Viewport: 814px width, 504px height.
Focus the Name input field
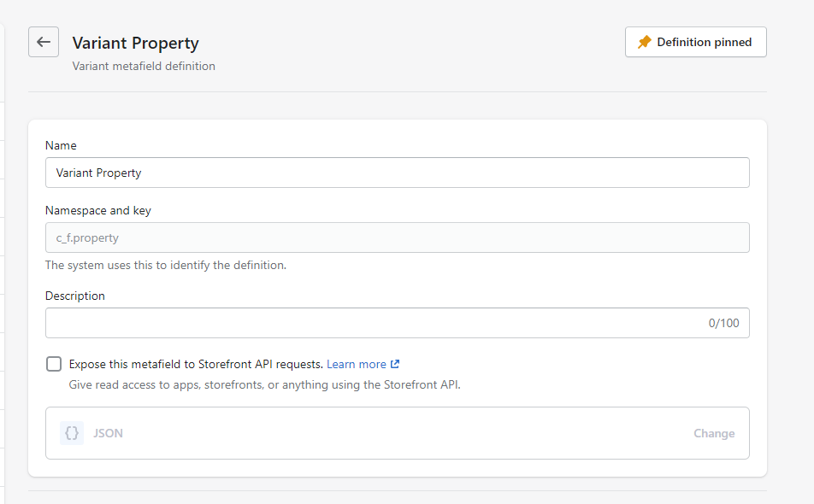397,173
